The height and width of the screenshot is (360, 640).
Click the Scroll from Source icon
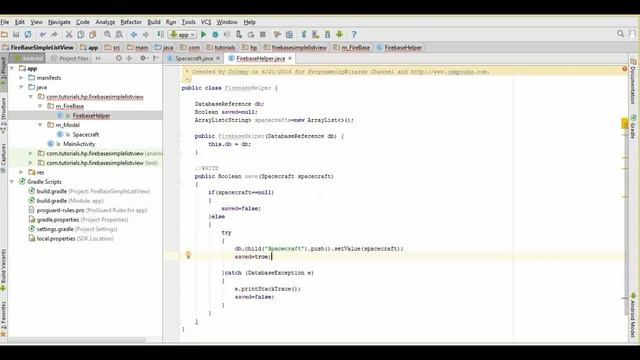click(x=118, y=58)
